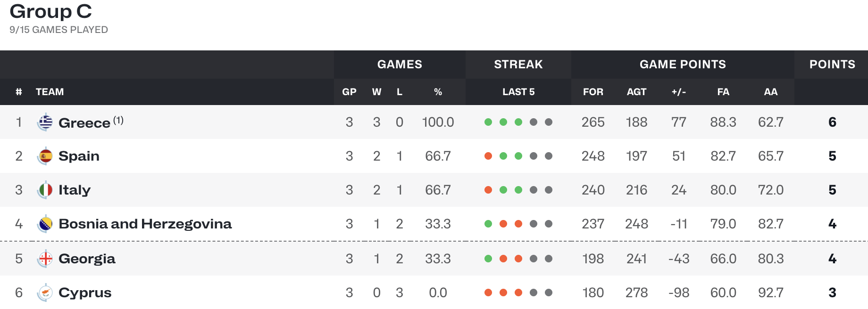Sort by the +/- column header
The image size is (868, 309).
pos(679,92)
